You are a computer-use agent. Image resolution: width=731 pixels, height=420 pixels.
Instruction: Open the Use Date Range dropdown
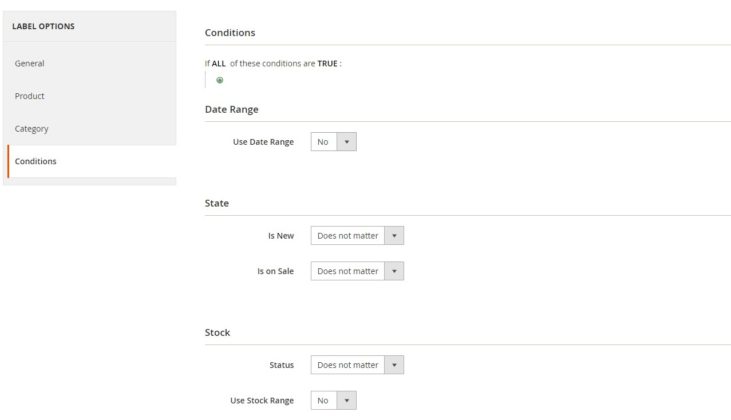tap(333, 142)
